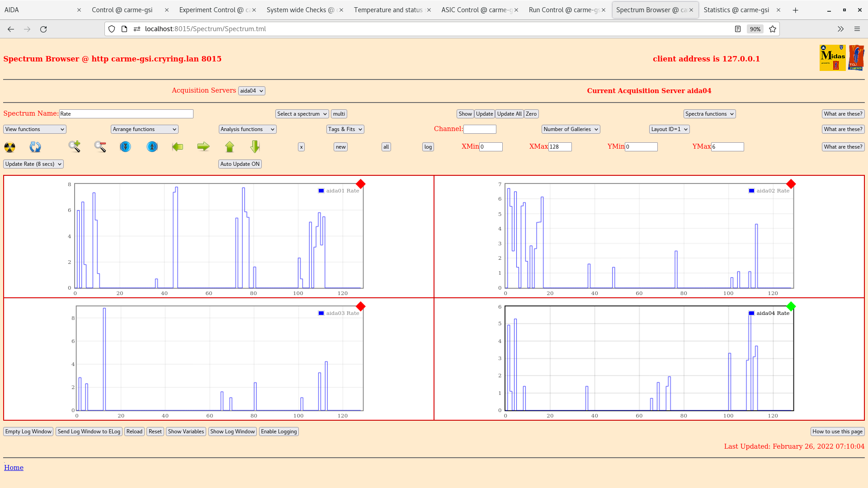This screenshot has height=488, width=868.
Task: Expand the View functions dropdown
Action: [x=35, y=129]
